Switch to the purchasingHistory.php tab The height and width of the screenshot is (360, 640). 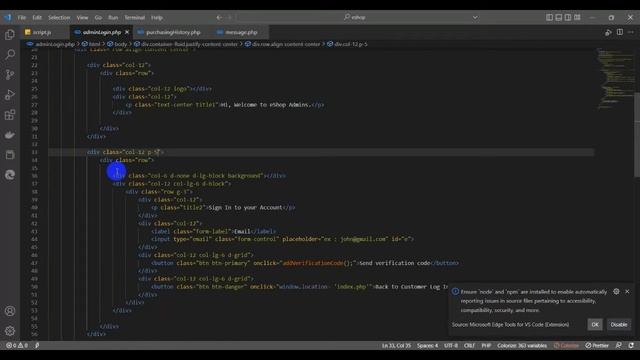[x=173, y=32]
